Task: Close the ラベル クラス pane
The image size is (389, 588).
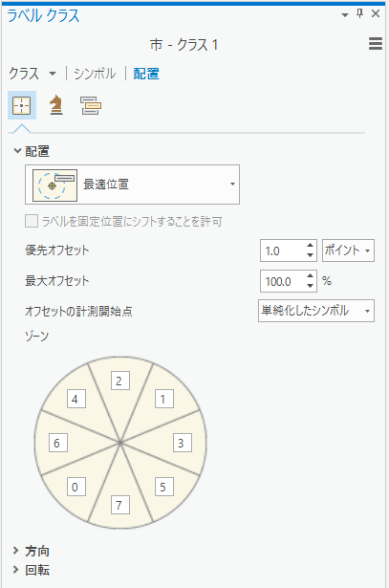Action: pyautogui.click(x=376, y=14)
